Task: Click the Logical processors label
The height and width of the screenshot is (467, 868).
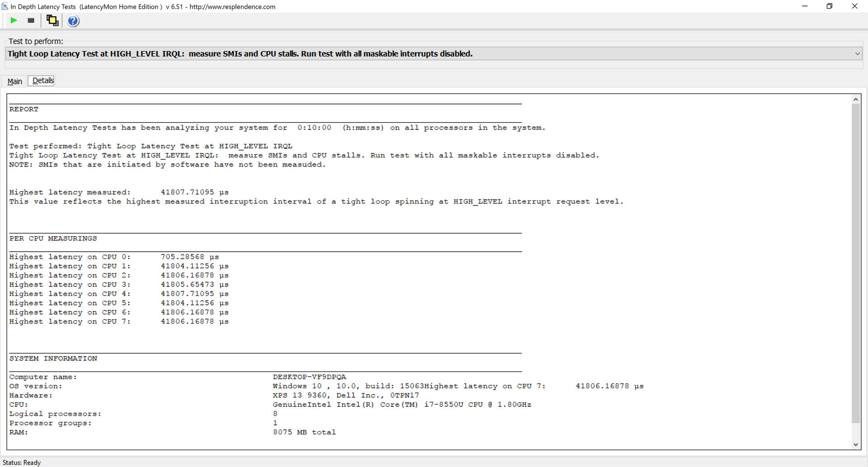Action: pos(55,414)
